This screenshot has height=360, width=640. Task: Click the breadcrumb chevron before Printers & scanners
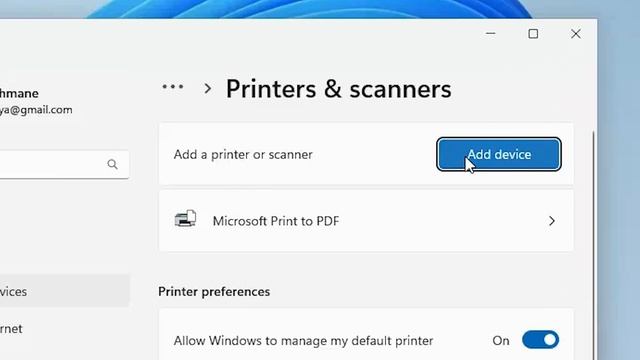(x=207, y=88)
